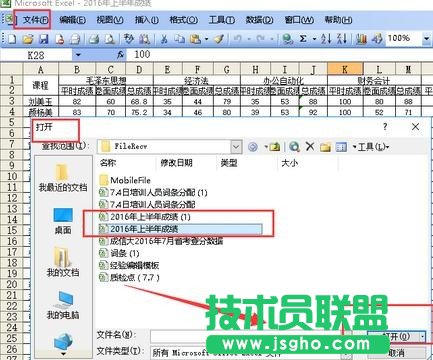Expand the AutoSum dropdown arrow

pos(314,39)
